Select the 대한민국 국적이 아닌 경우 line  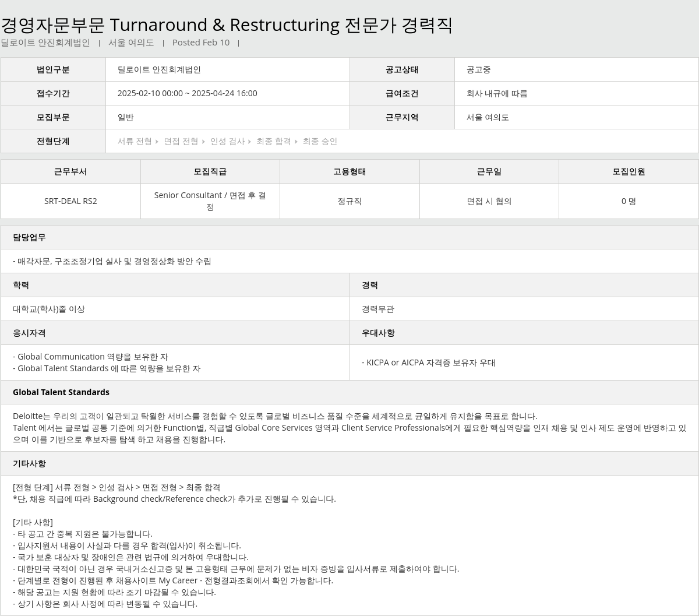pyautogui.click(x=236, y=569)
